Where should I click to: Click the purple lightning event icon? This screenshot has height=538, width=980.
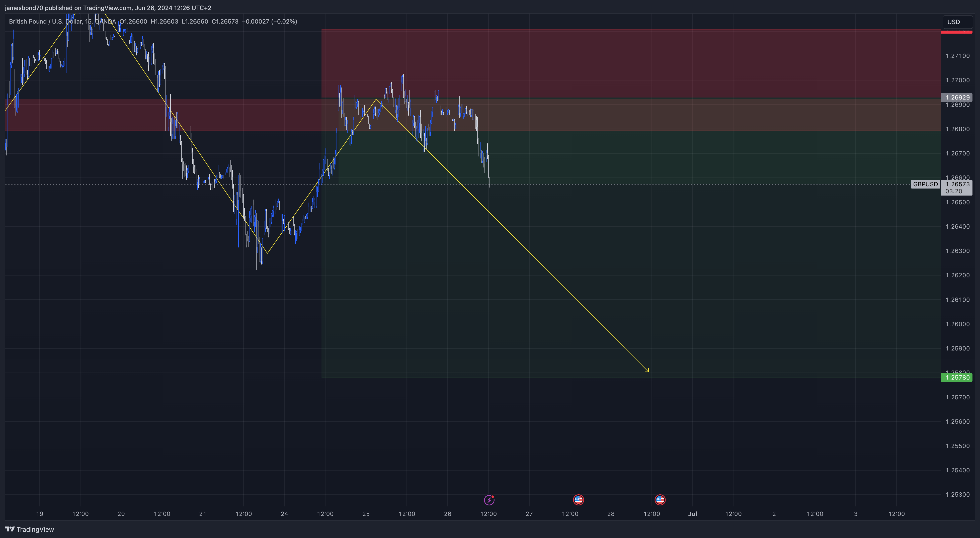coord(489,500)
